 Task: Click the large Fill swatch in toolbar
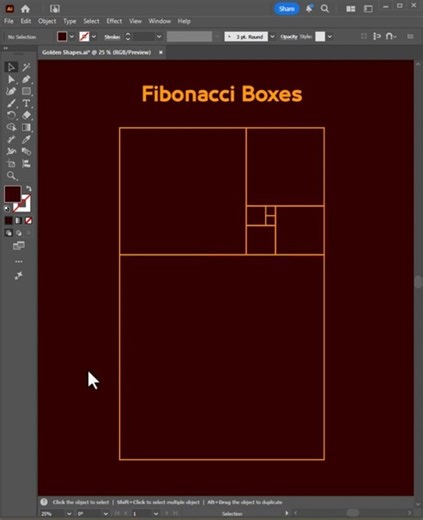click(13, 194)
